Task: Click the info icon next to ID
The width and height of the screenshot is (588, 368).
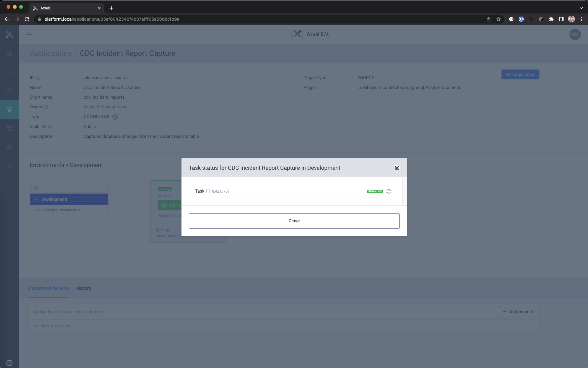Action: pyautogui.click(x=38, y=78)
